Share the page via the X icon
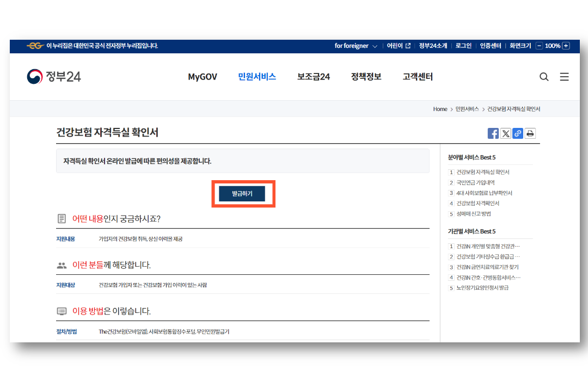 pyautogui.click(x=505, y=133)
